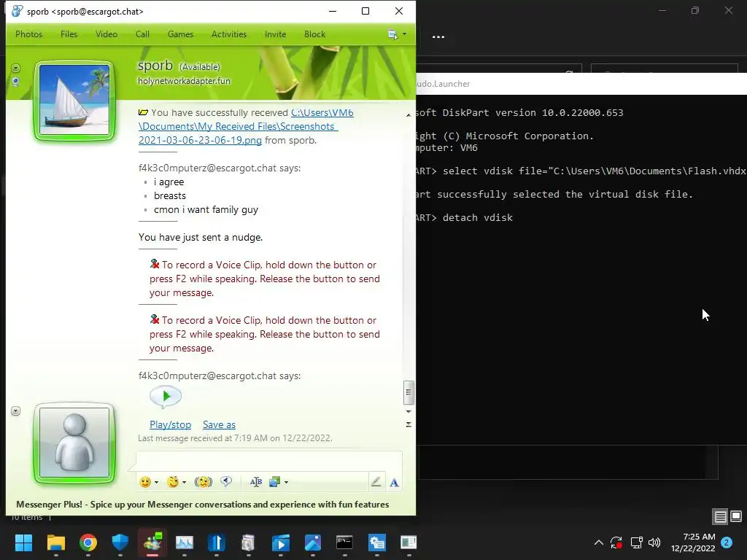Image resolution: width=747 pixels, height=560 pixels.
Task: Switch to handwriting input mode
Action: click(376, 482)
